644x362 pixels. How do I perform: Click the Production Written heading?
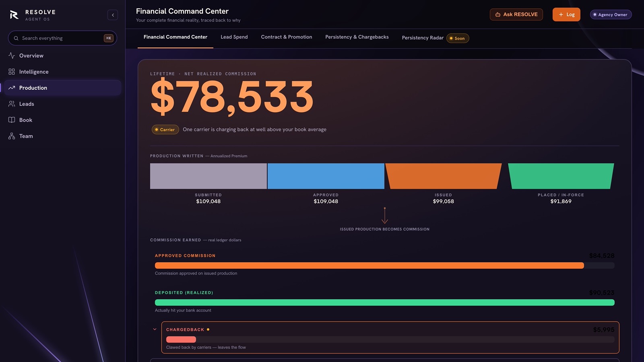click(x=177, y=156)
